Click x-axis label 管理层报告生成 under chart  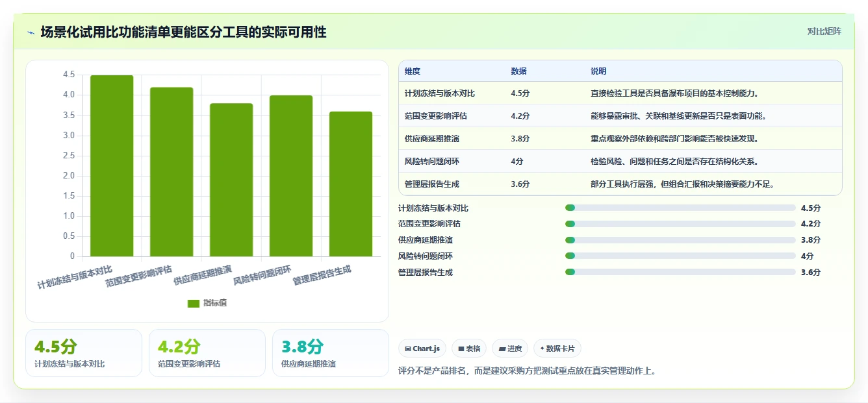322,275
